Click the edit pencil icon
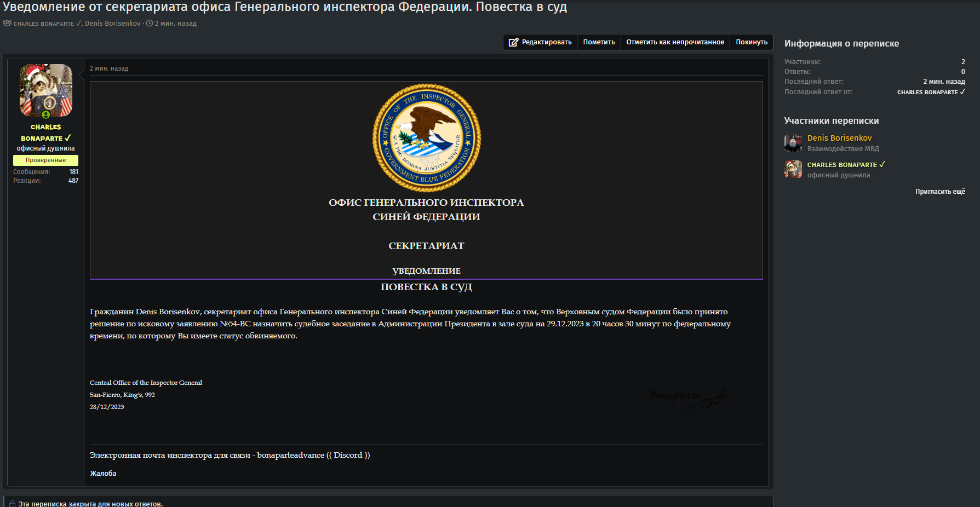This screenshot has width=980, height=507. (513, 42)
